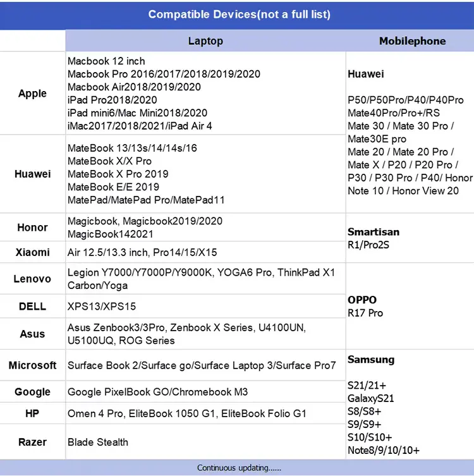Click 'P50/P50Pro/P40/P40Pro' line

tap(406, 100)
